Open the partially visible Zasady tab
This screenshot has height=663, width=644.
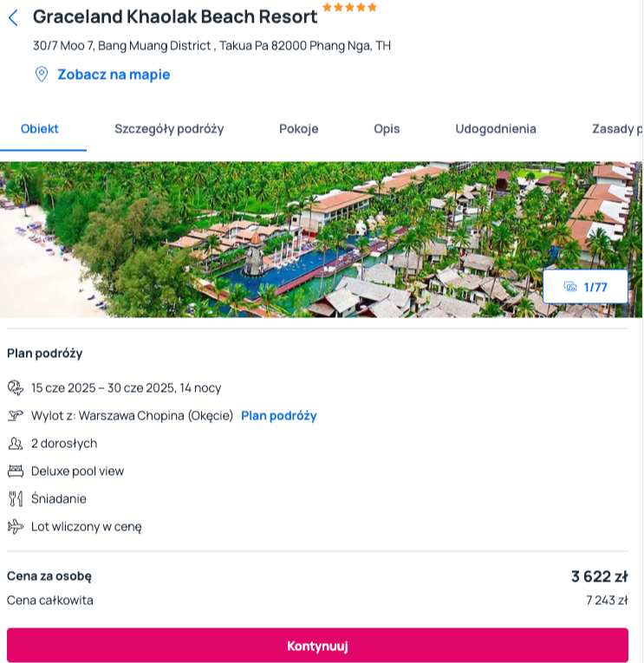[x=617, y=129]
